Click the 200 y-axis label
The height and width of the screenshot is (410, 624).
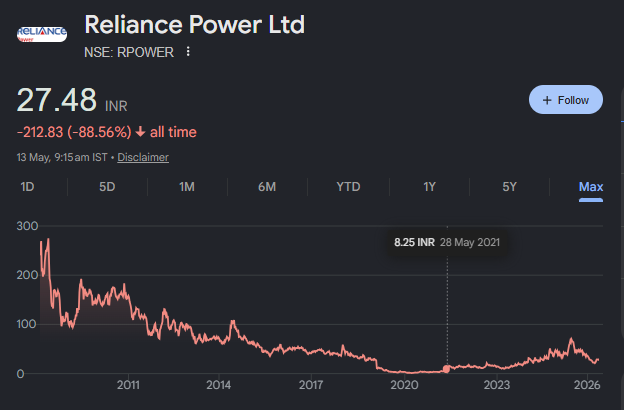27,275
